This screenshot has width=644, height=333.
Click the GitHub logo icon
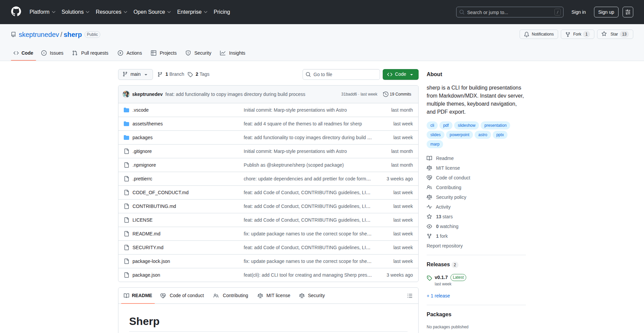click(16, 12)
